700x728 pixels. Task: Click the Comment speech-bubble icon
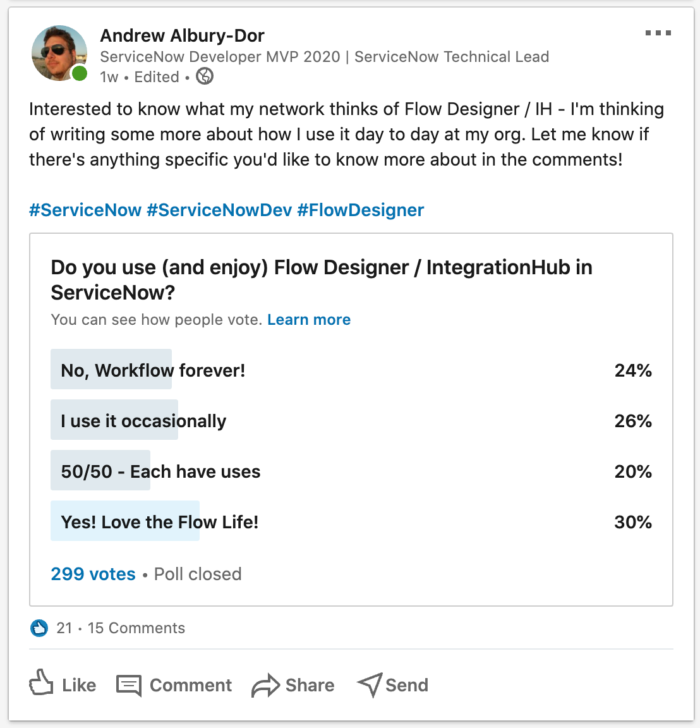click(129, 686)
